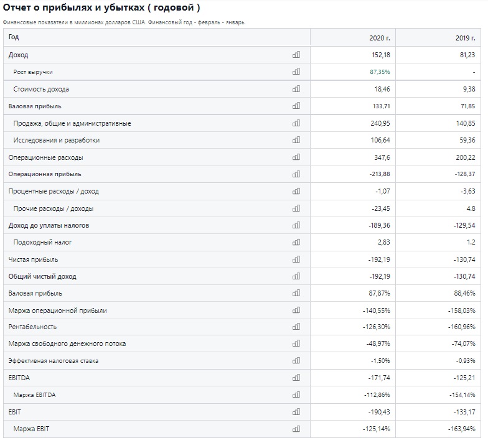This screenshot has width=488, height=448.
Task: Select operating profit value -213,88
Action: [x=380, y=174]
